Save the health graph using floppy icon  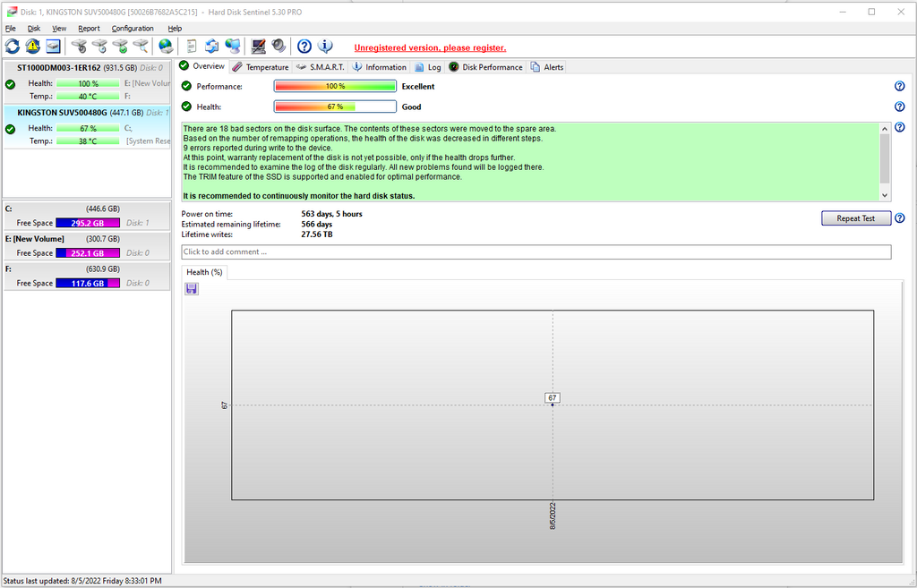(192, 288)
